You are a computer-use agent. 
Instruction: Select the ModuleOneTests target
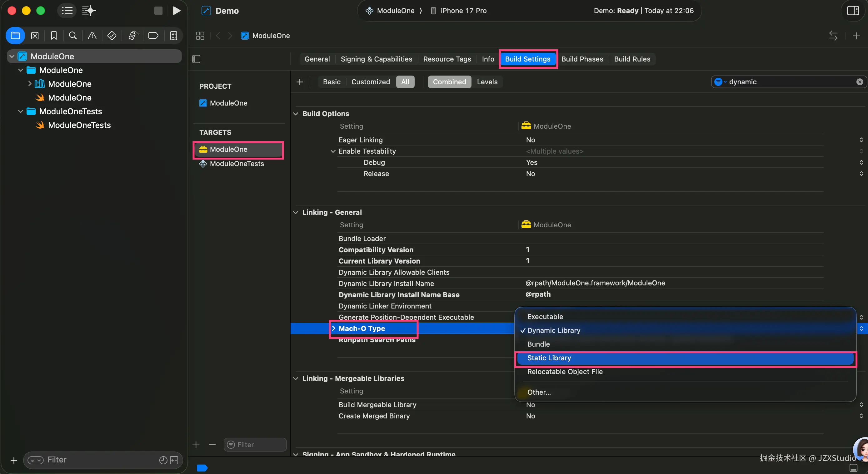point(237,164)
